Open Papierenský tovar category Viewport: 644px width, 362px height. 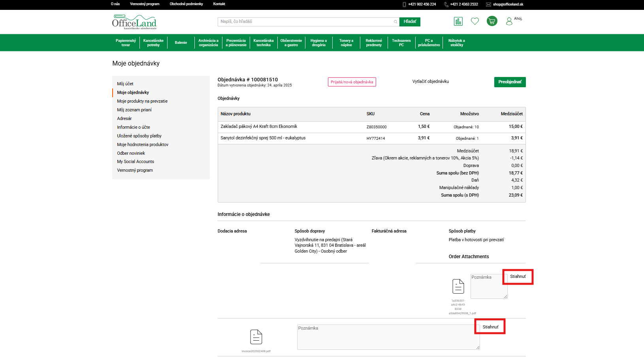126,43
